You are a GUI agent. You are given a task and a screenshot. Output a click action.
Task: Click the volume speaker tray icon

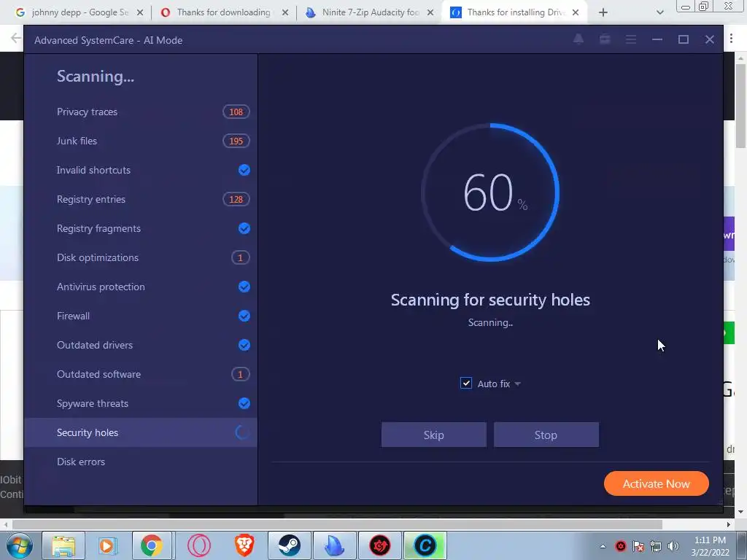[x=673, y=546]
